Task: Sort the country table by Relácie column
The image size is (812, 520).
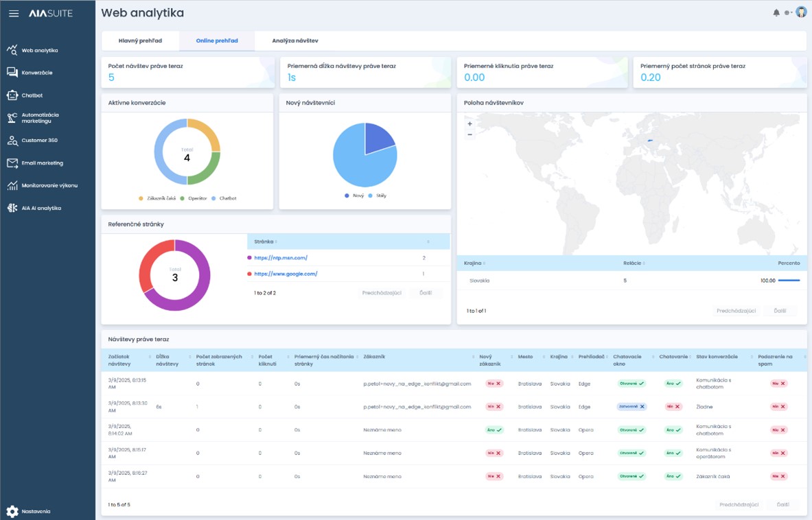Action: point(634,263)
